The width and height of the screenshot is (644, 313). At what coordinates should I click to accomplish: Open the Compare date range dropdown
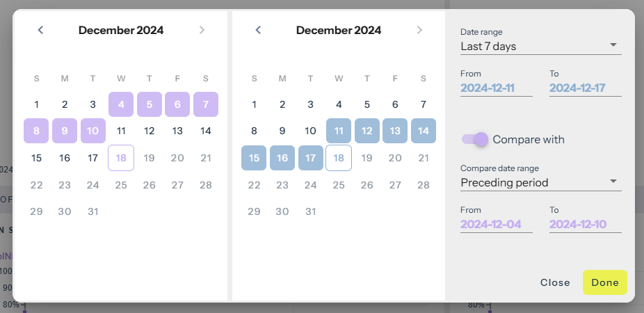tap(540, 183)
